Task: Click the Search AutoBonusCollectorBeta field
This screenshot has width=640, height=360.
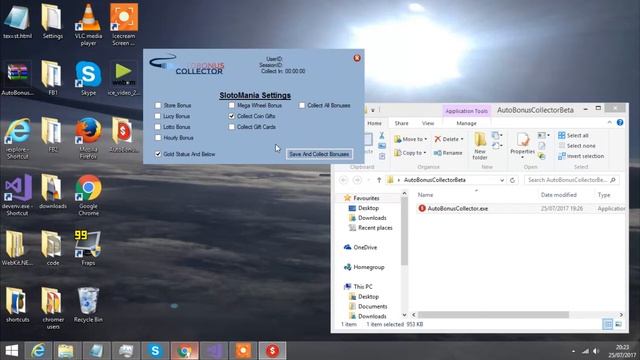Action: [x=571, y=180]
